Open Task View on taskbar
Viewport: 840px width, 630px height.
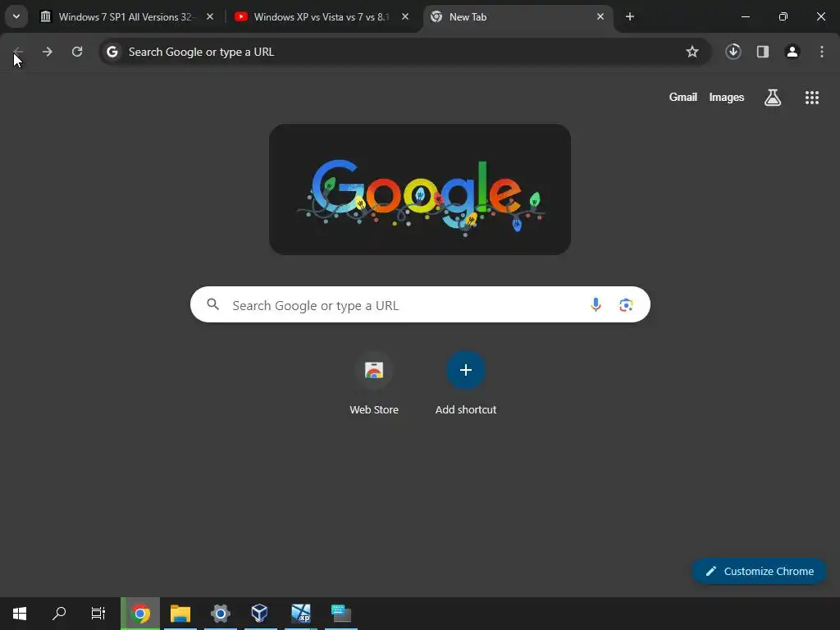tap(98, 614)
